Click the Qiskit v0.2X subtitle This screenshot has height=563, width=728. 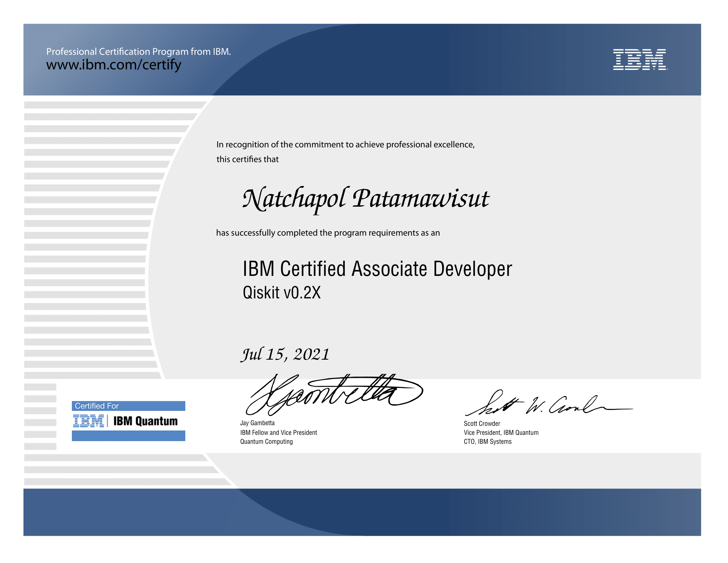pos(282,293)
